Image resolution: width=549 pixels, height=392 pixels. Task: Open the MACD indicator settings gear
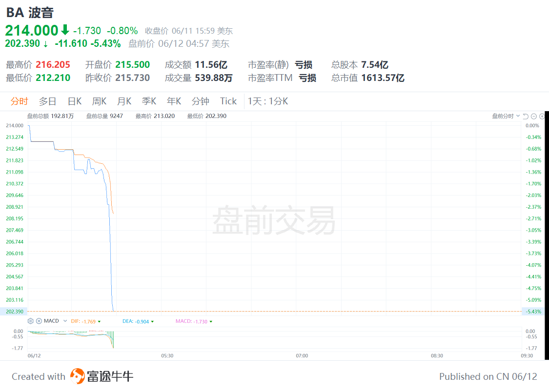30,321
